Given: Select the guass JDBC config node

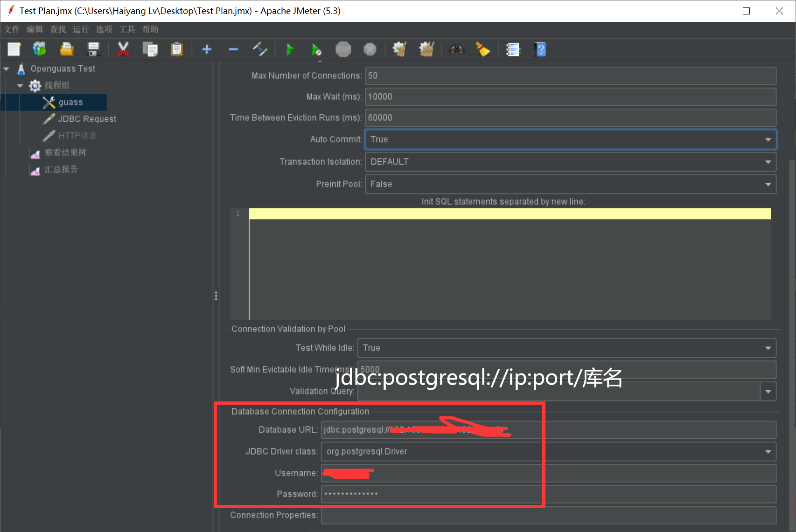Looking at the screenshot, I should 70,102.
